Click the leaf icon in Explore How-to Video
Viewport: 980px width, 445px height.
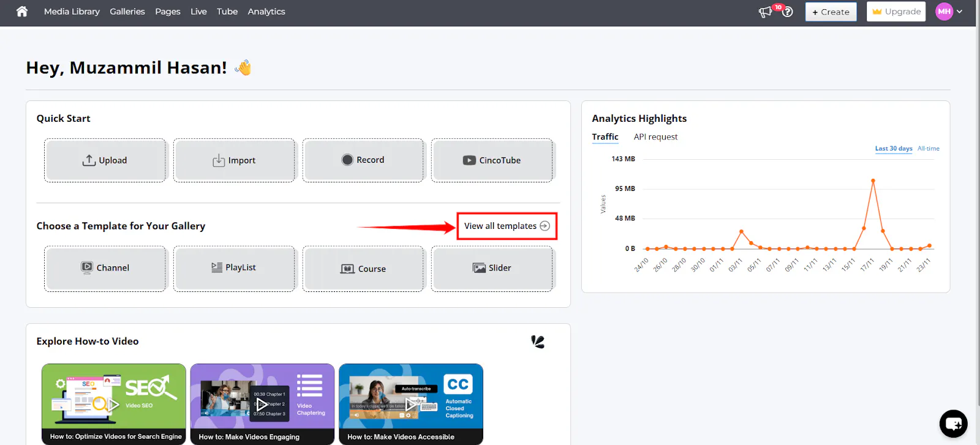tap(538, 342)
